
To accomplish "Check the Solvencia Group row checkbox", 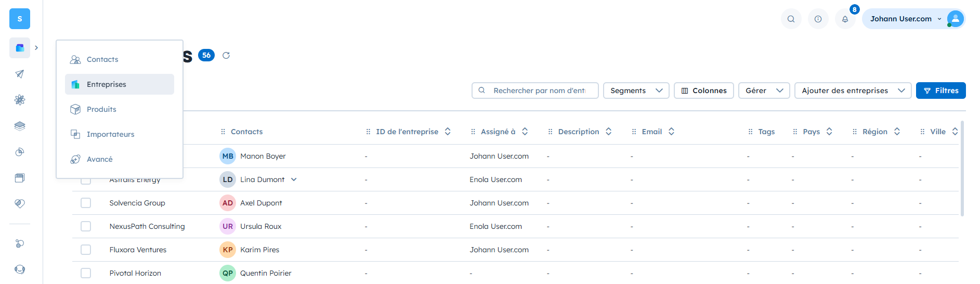I will click(x=86, y=203).
